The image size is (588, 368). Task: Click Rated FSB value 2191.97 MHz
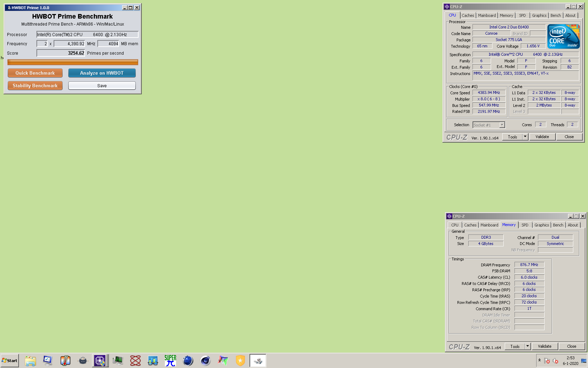click(489, 111)
